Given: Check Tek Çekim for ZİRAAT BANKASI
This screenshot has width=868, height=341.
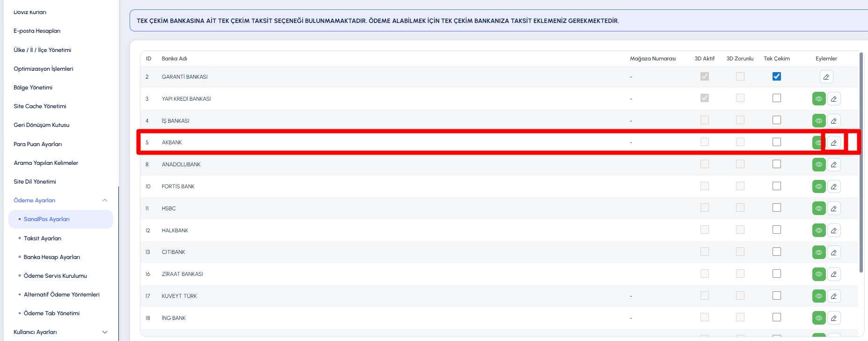Looking at the screenshot, I should tap(777, 274).
